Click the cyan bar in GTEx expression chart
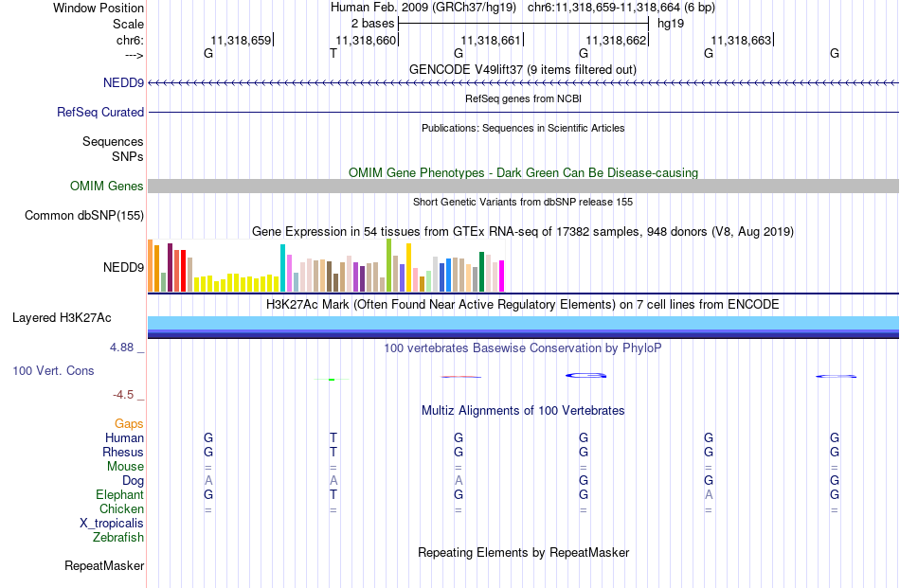The height and width of the screenshot is (588, 900). [282, 268]
